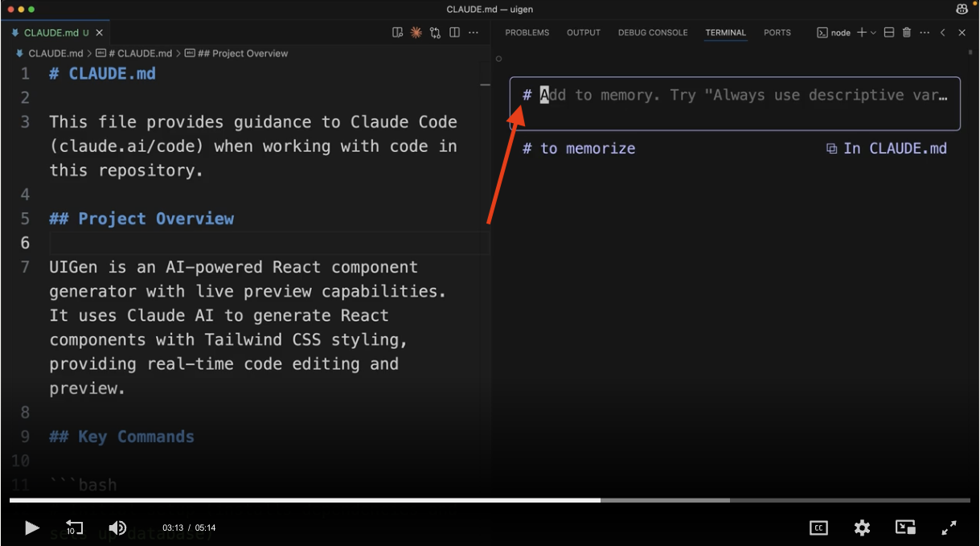Click line number 3 in the gutter
The height and width of the screenshot is (546, 980).
pyautogui.click(x=25, y=122)
